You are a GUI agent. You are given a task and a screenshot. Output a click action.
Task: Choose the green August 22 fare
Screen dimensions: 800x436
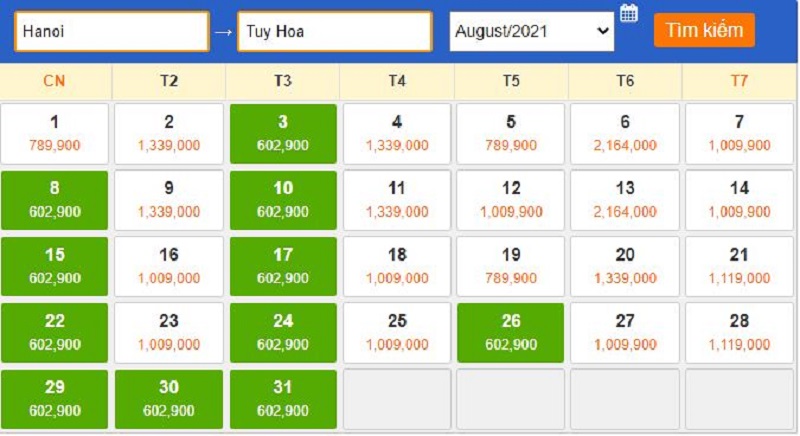[55, 332]
